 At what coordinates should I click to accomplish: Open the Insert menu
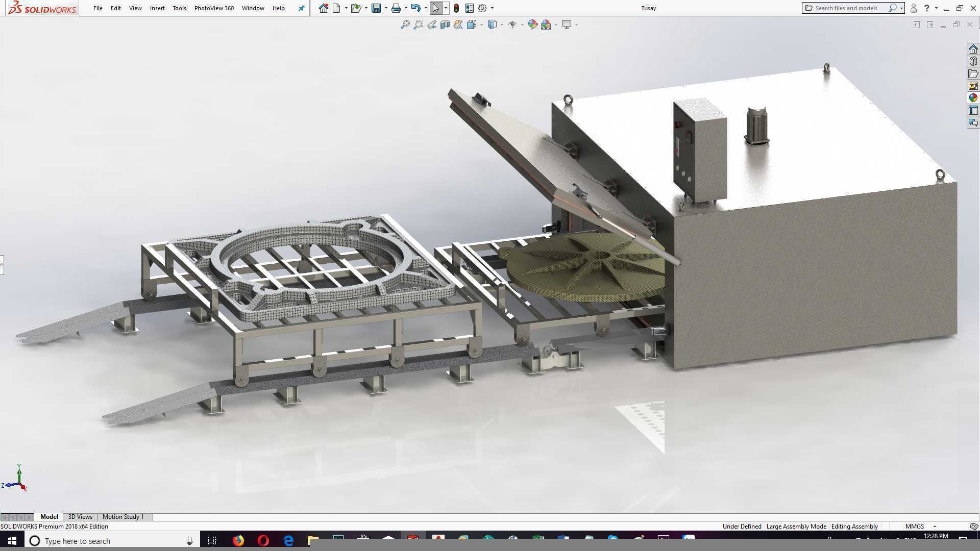click(x=157, y=8)
